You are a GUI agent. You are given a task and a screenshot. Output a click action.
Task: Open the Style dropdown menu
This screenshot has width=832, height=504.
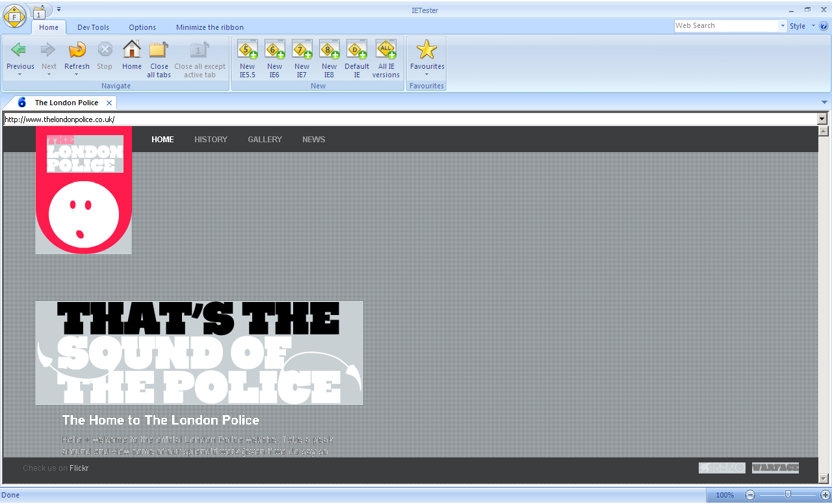point(801,26)
